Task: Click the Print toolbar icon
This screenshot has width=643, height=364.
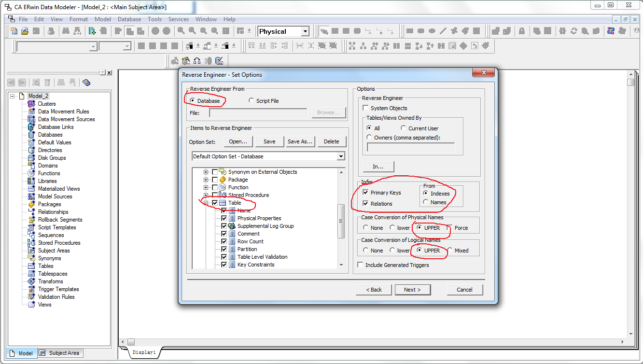Action: click(52, 31)
